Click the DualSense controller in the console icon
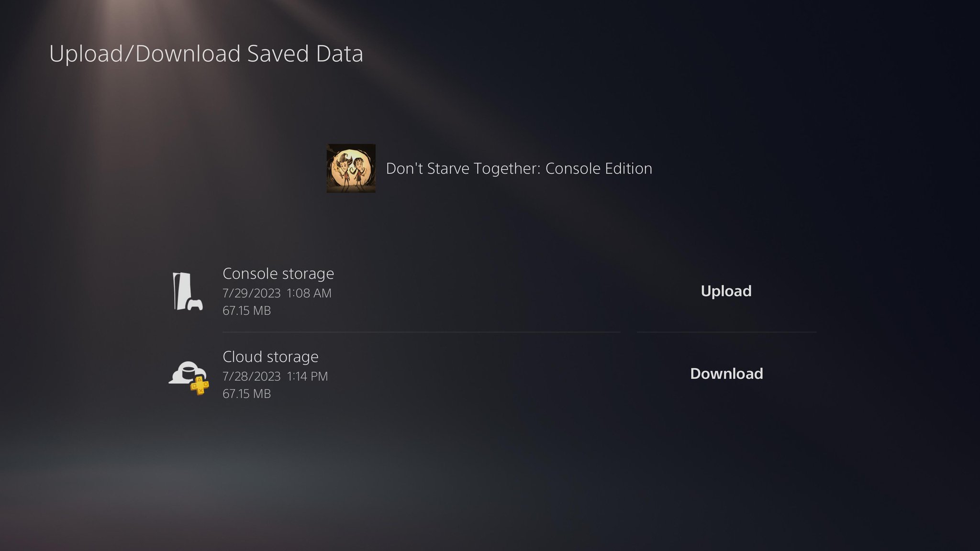The image size is (980, 551). coord(195,305)
